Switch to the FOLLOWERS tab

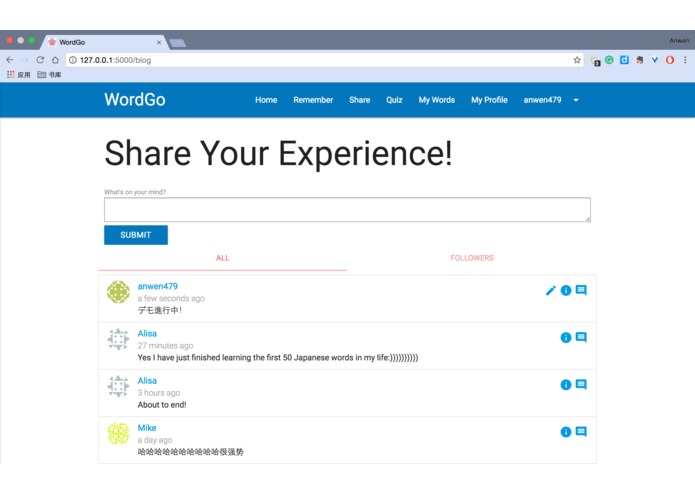click(x=472, y=258)
